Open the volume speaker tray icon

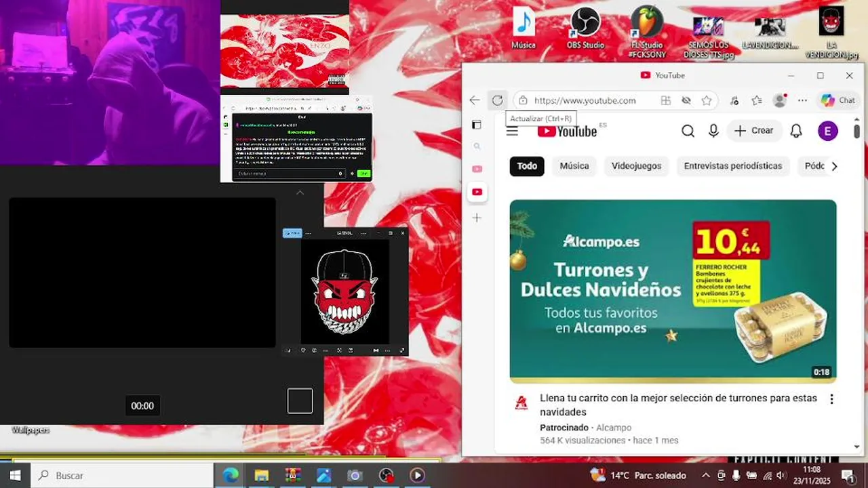781,475
